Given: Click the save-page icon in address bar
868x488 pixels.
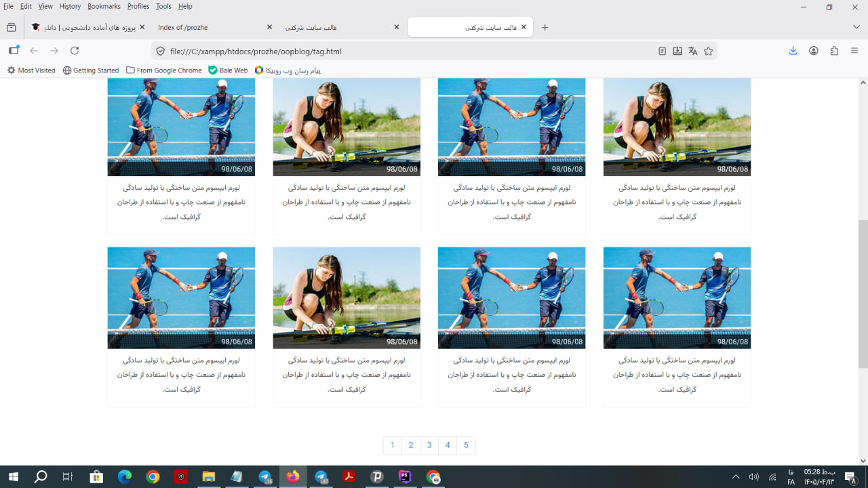Looking at the screenshot, I should pos(677,51).
